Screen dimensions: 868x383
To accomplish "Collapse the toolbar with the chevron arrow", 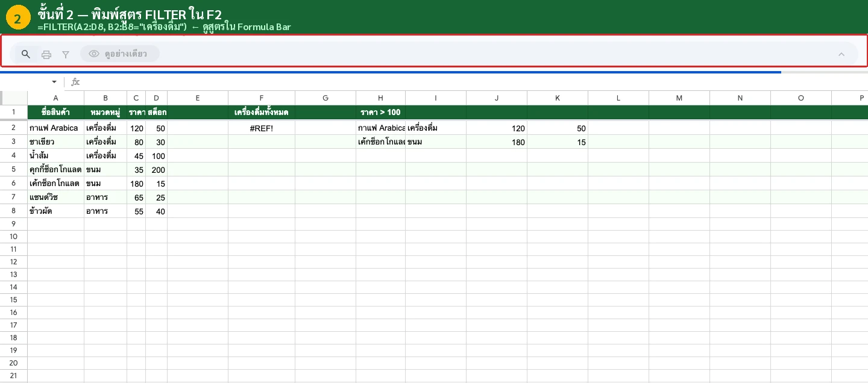I will [x=841, y=54].
